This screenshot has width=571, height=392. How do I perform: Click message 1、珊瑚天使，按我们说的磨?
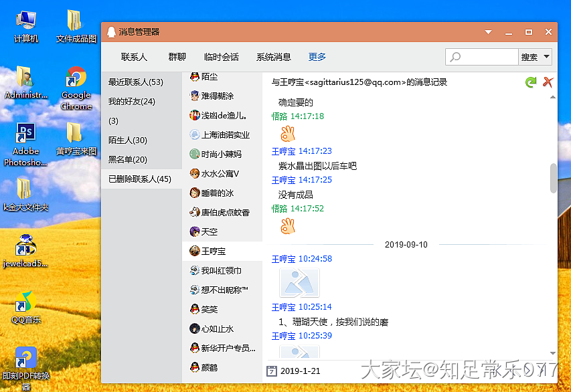(333, 322)
